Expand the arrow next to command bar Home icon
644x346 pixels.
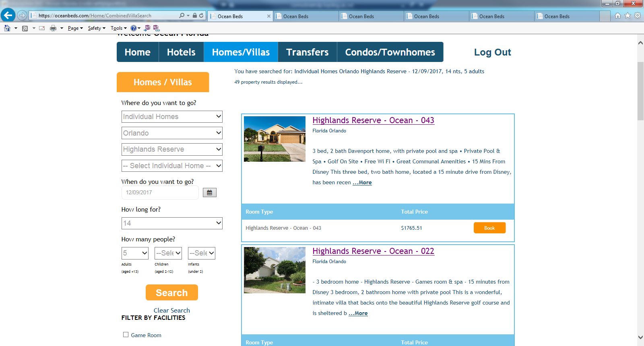click(16, 28)
